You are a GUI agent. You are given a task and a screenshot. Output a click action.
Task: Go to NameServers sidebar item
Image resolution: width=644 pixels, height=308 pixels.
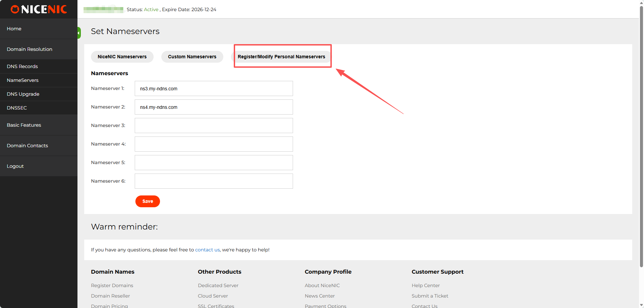(23, 80)
